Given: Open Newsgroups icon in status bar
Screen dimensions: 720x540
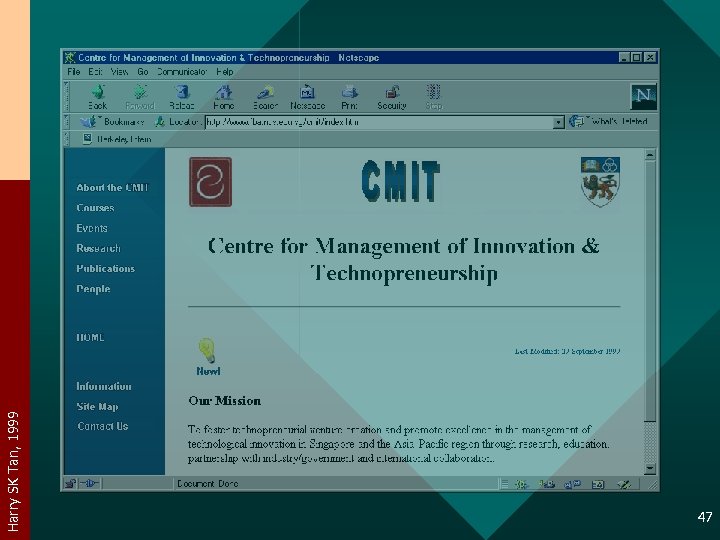Looking at the screenshot, I should [572, 484].
